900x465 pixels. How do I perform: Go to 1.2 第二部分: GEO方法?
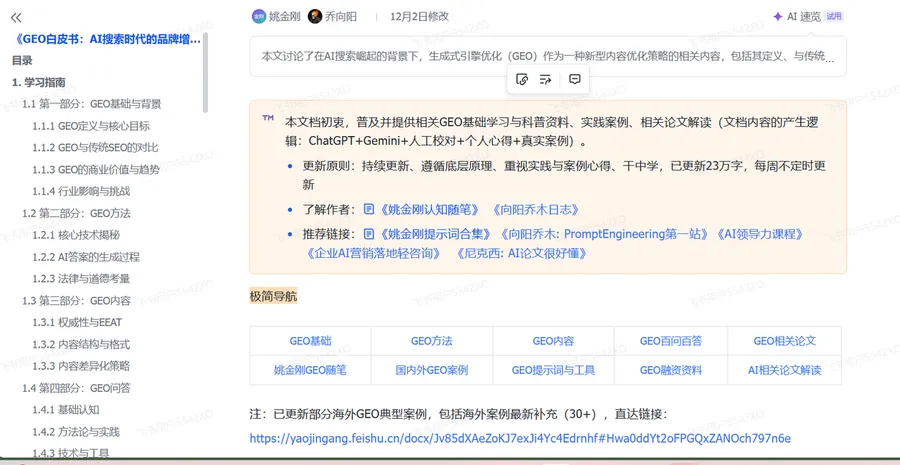[x=76, y=213]
